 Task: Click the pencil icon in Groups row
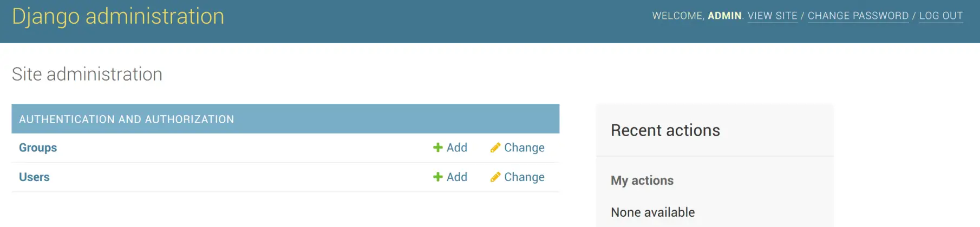point(495,148)
